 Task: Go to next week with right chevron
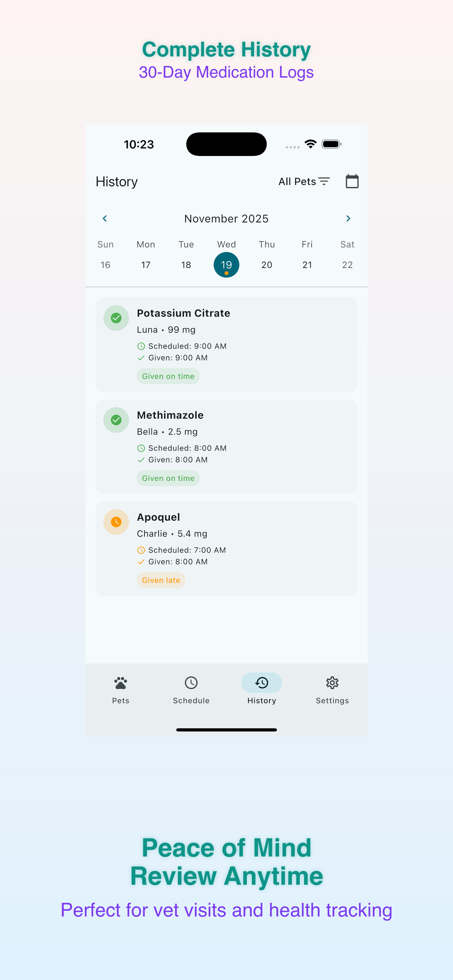coord(348,218)
